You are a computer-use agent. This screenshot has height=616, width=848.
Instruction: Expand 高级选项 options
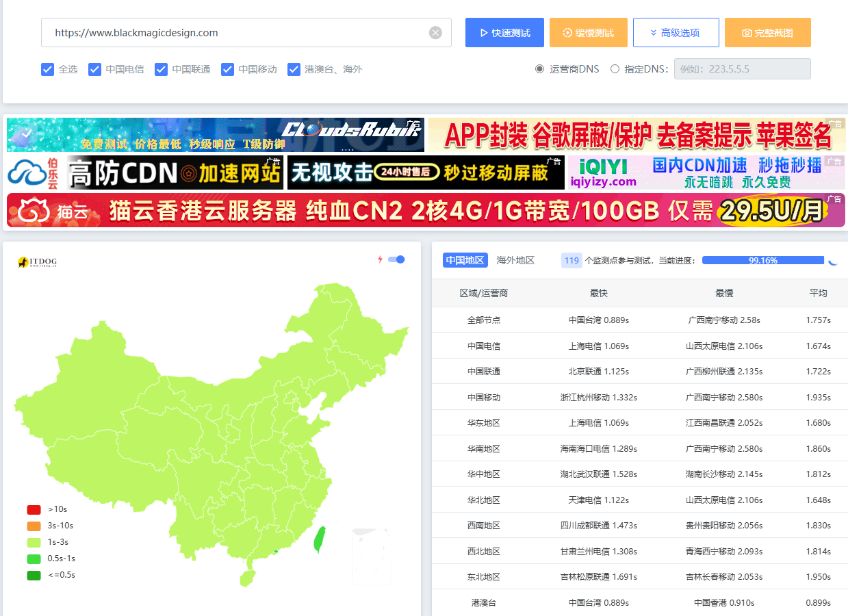click(x=676, y=33)
